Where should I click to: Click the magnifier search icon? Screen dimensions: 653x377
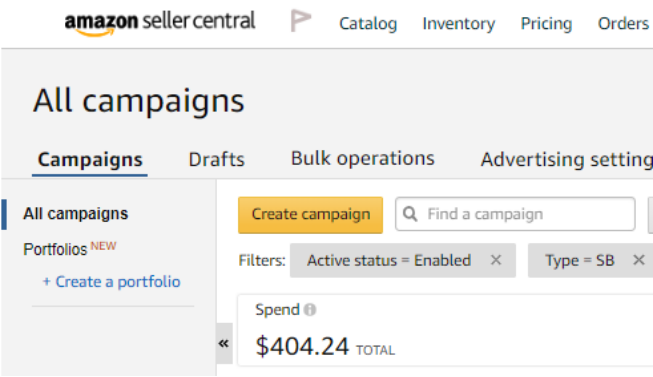coord(410,214)
